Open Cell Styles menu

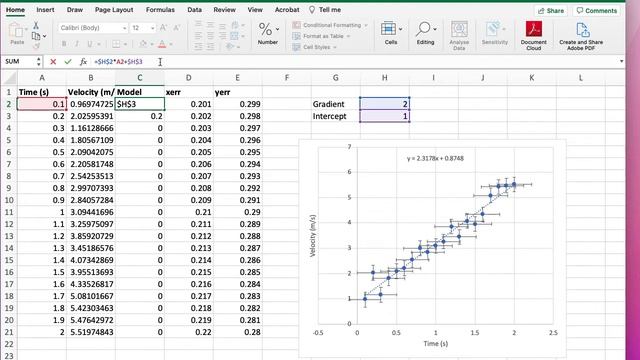[314, 47]
